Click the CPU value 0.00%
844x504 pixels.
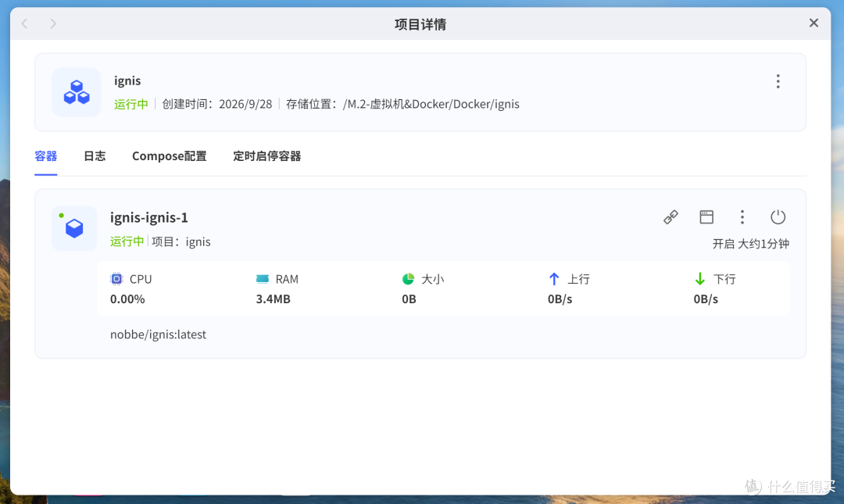pos(127,298)
